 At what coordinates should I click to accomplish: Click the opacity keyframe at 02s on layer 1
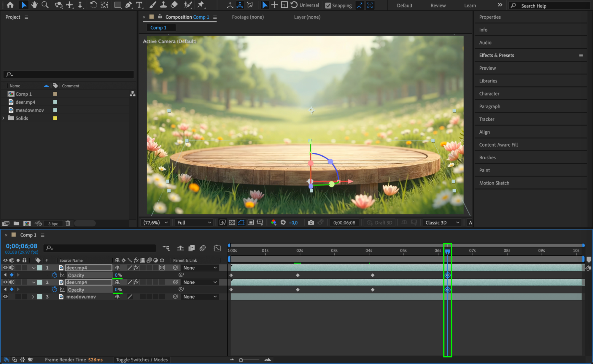(298, 275)
